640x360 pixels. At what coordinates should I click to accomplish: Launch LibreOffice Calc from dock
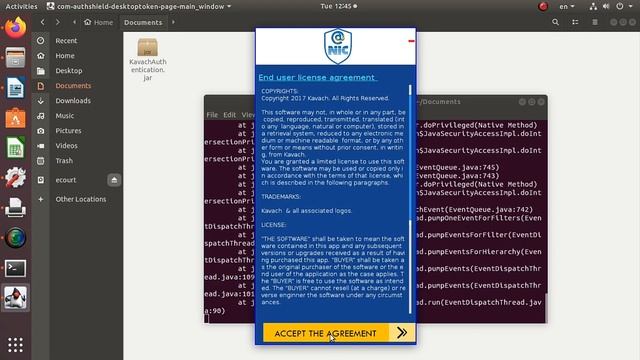click(x=16, y=147)
